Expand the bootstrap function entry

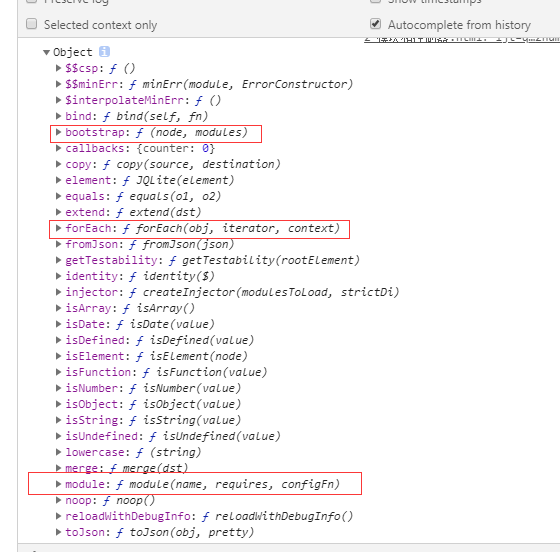click(x=59, y=132)
